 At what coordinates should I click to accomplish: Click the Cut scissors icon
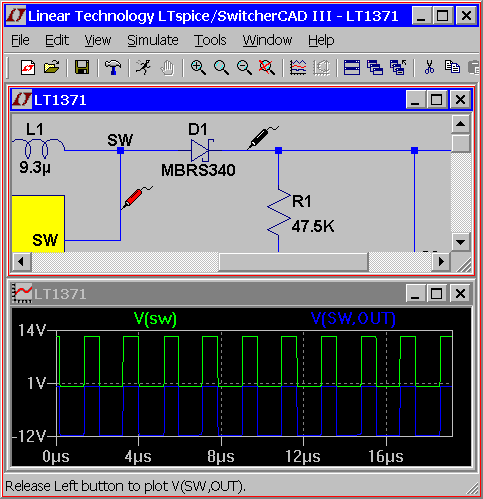429,68
